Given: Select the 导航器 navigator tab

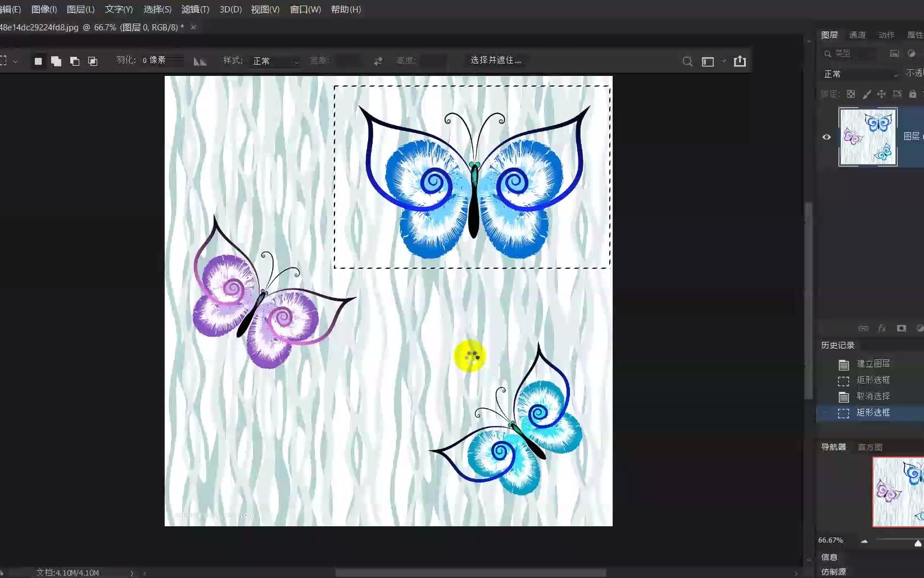Looking at the screenshot, I should pyautogui.click(x=833, y=447).
